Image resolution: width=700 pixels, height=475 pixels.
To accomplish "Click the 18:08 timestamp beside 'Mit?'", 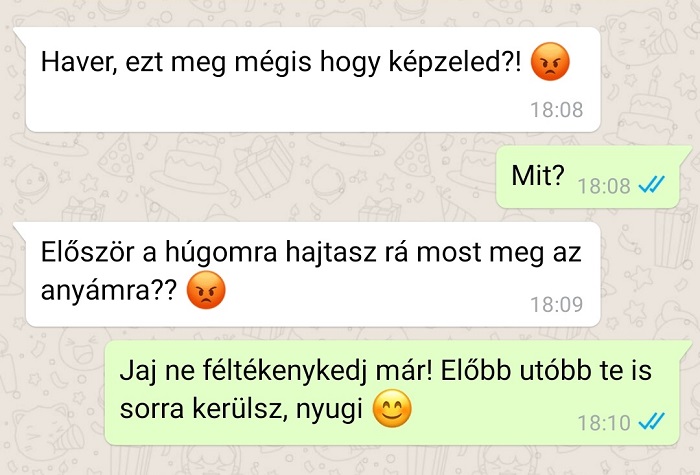I will point(604,186).
